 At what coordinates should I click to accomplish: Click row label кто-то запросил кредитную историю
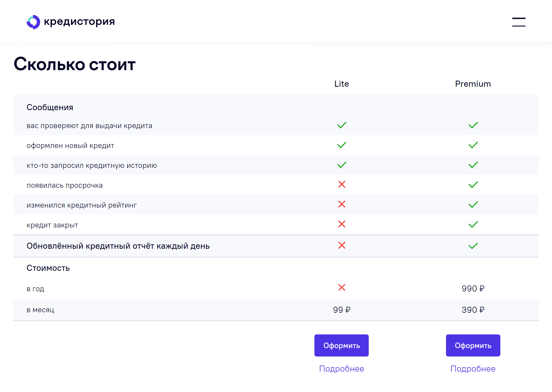92,165
